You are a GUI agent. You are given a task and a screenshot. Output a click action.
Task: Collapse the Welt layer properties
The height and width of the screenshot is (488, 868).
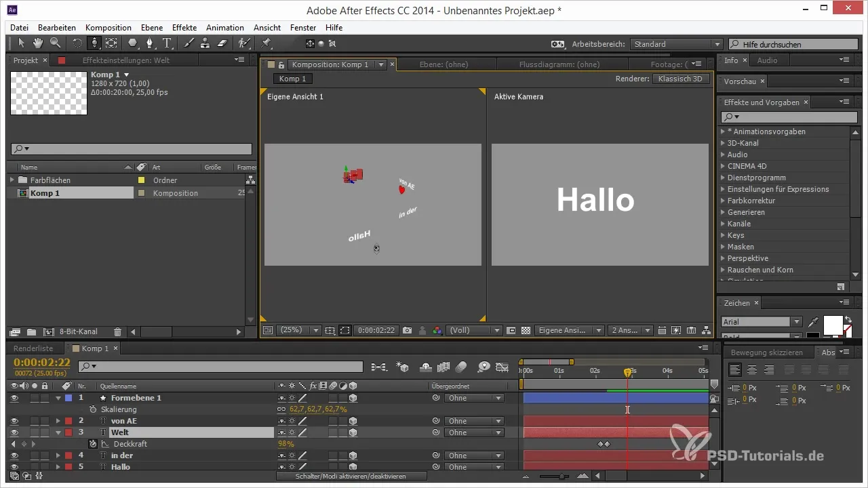point(58,432)
